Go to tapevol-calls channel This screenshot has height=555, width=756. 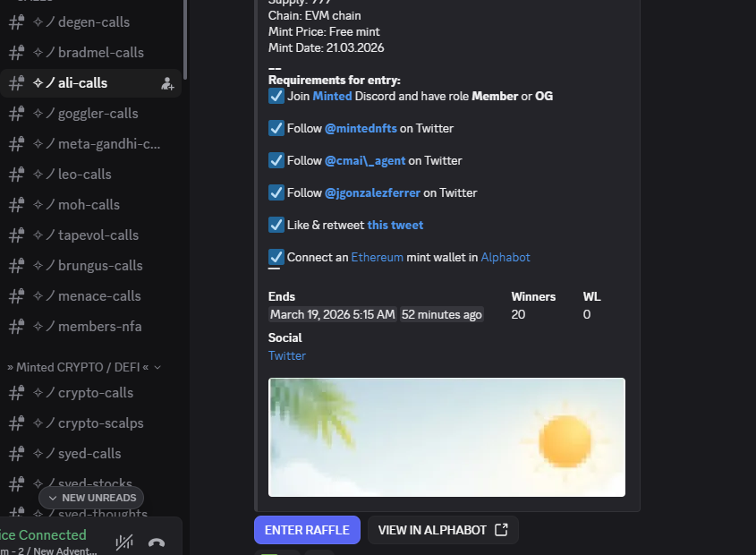click(90, 235)
